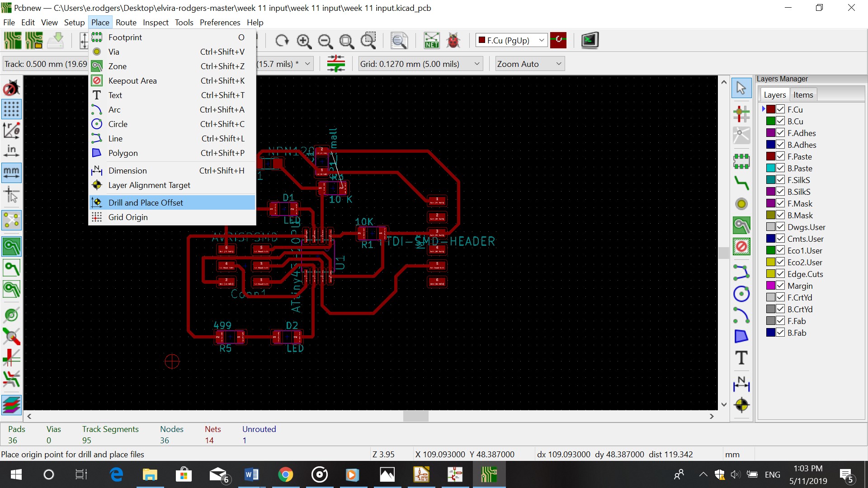The width and height of the screenshot is (868, 488).
Task: Uncheck the B.Cu layer visibility checkbox
Action: (x=780, y=121)
